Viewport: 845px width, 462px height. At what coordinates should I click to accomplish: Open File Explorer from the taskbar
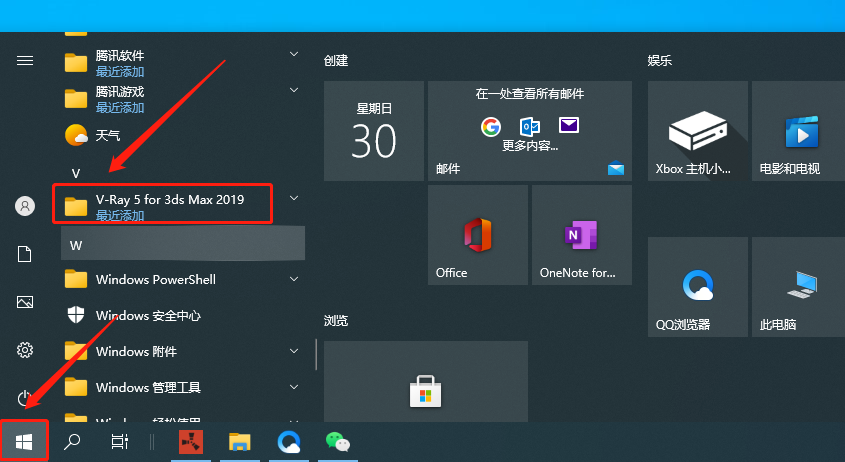click(x=239, y=442)
